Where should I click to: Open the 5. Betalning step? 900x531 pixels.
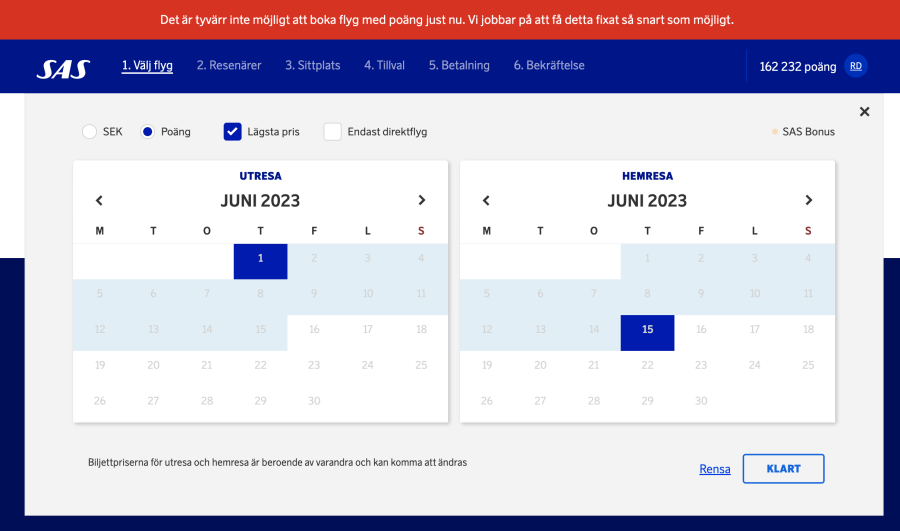[459, 66]
